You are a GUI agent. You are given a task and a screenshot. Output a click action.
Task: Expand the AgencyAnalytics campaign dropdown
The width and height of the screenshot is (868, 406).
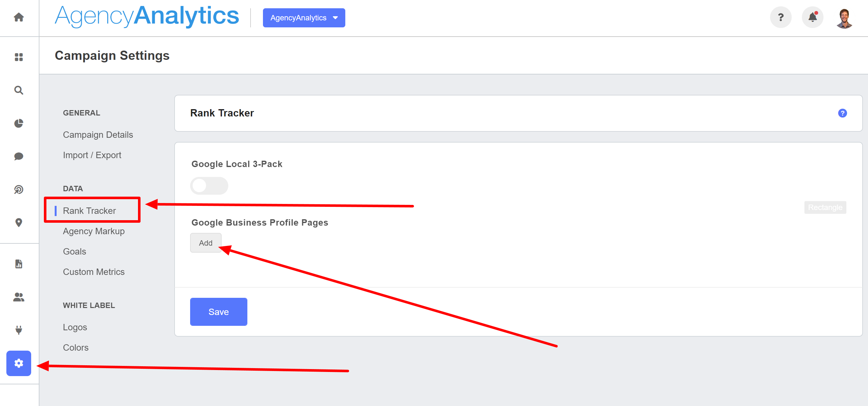pyautogui.click(x=304, y=18)
